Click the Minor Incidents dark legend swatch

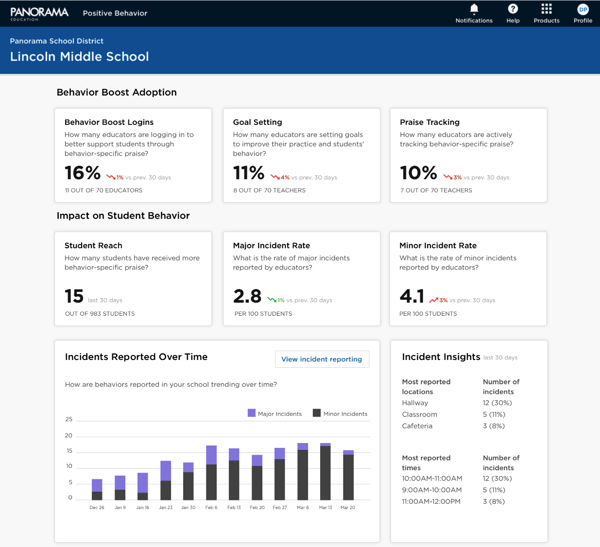[317, 413]
